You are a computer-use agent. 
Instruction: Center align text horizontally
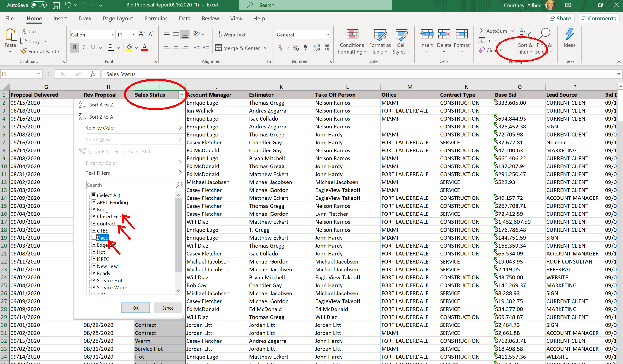176,48
